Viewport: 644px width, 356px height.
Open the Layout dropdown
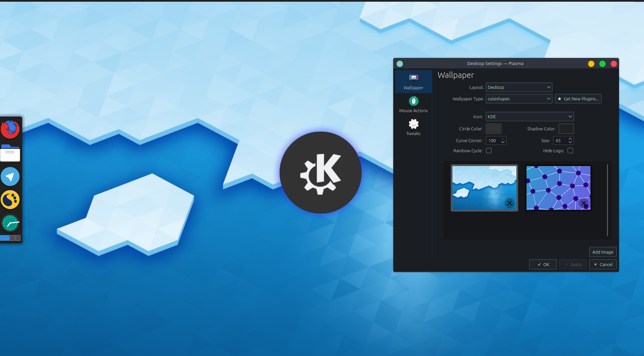click(x=519, y=87)
